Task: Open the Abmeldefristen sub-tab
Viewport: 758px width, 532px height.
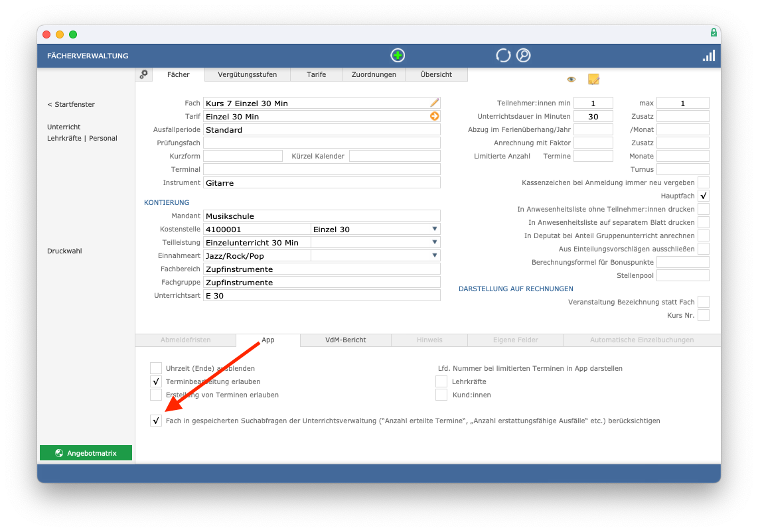Action: [186, 340]
